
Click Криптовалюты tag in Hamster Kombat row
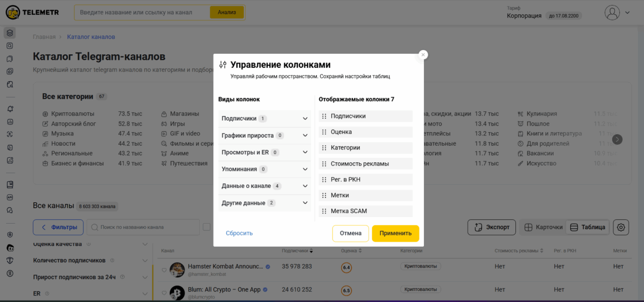click(x=421, y=266)
